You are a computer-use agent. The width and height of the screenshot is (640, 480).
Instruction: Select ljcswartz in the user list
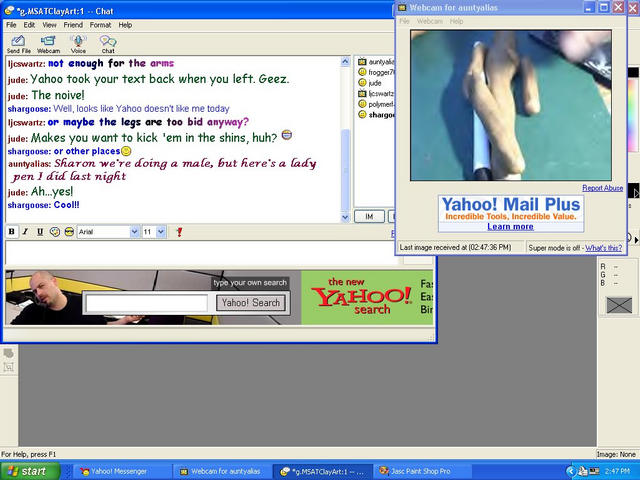pos(376,93)
